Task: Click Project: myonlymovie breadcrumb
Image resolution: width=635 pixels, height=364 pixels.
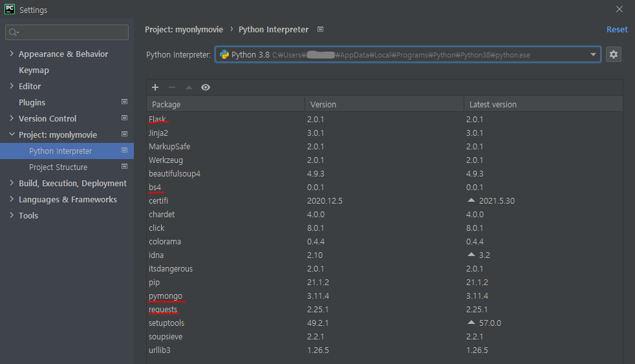Action: [184, 30]
